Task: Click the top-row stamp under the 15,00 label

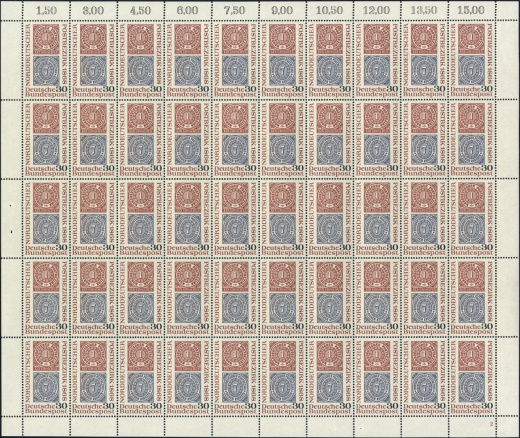Action: click(x=471, y=60)
